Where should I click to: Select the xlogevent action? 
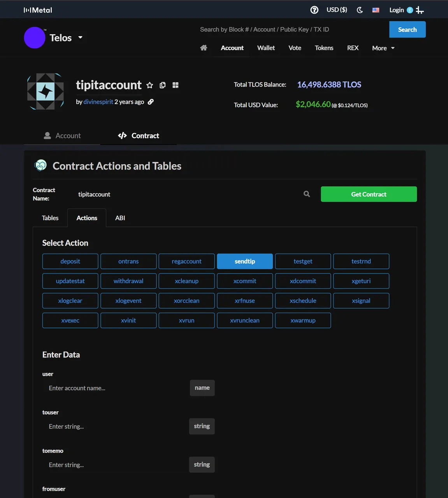click(x=128, y=301)
